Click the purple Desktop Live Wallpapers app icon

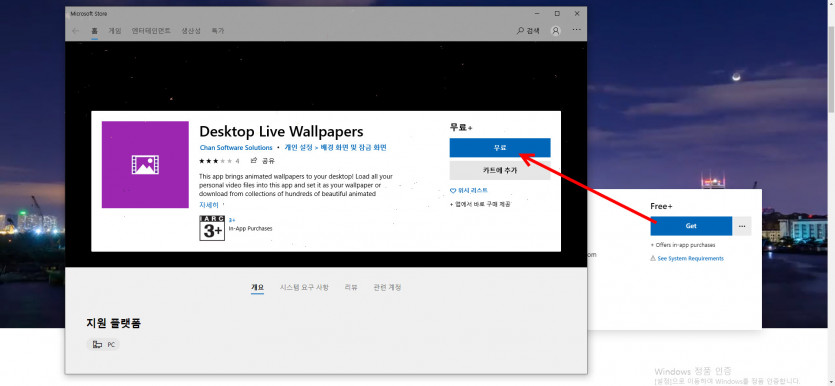click(145, 165)
